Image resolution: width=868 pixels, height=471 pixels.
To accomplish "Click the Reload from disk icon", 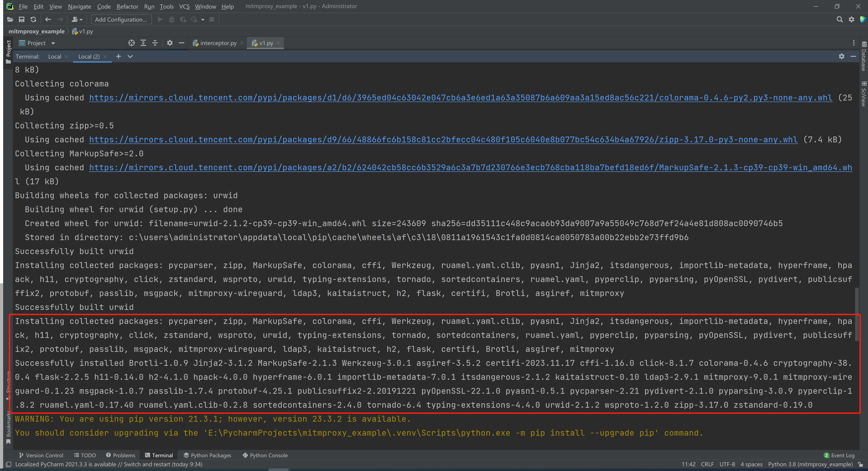I will (x=33, y=20).
